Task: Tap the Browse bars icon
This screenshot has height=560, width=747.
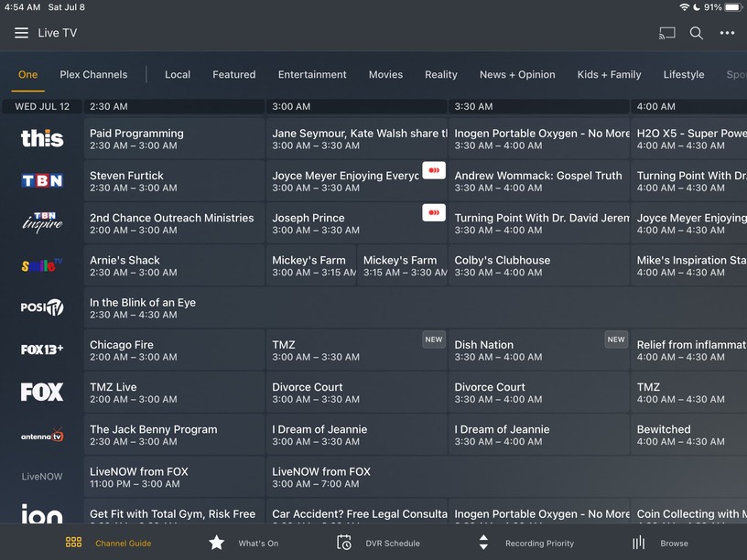Action: coord(638,543)
